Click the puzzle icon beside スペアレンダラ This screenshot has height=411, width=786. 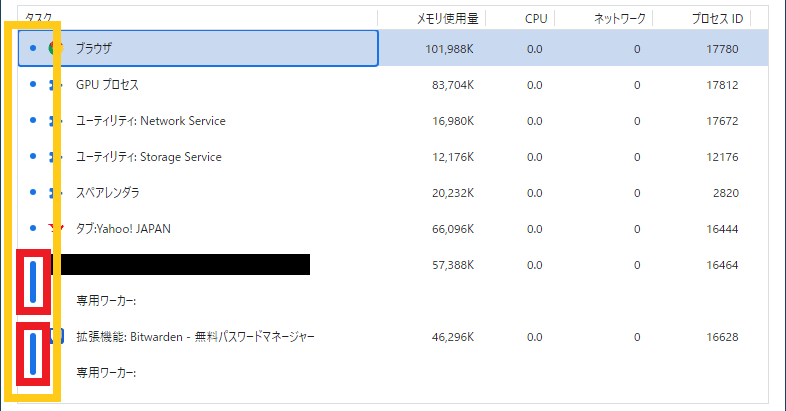tap(56, 193)
